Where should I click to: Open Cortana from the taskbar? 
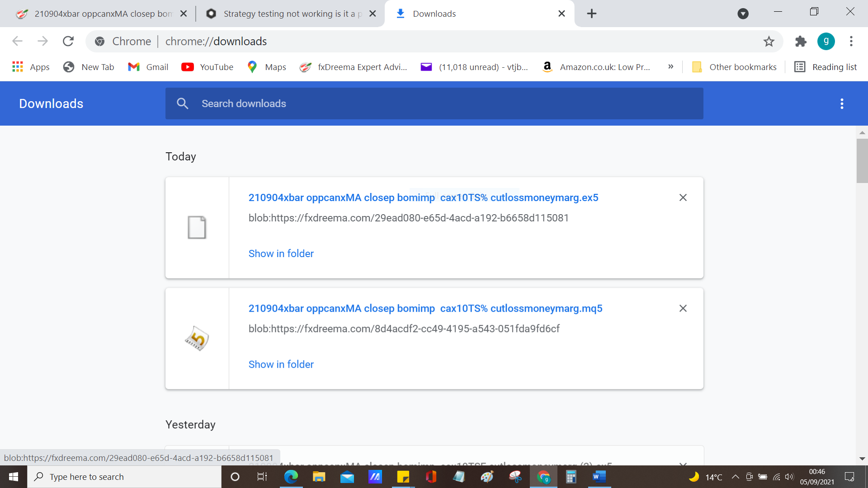pyautogui.click(x=235, y=477)
